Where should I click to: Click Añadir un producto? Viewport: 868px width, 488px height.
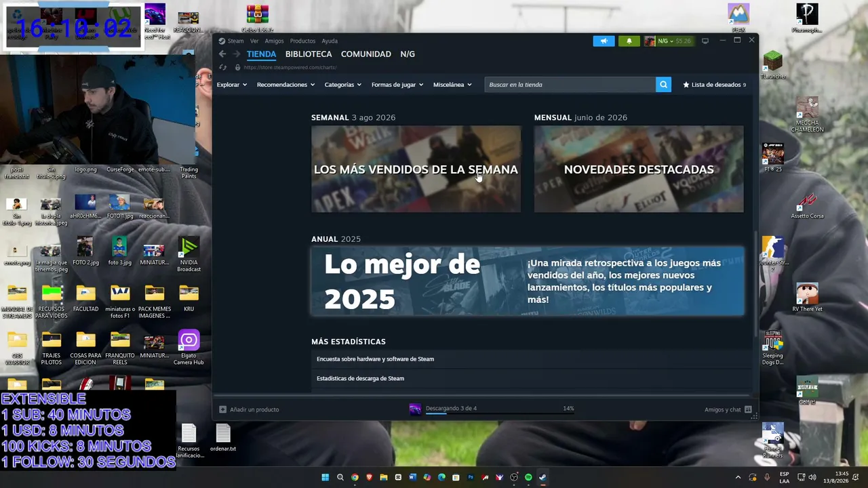coord(249,409)
